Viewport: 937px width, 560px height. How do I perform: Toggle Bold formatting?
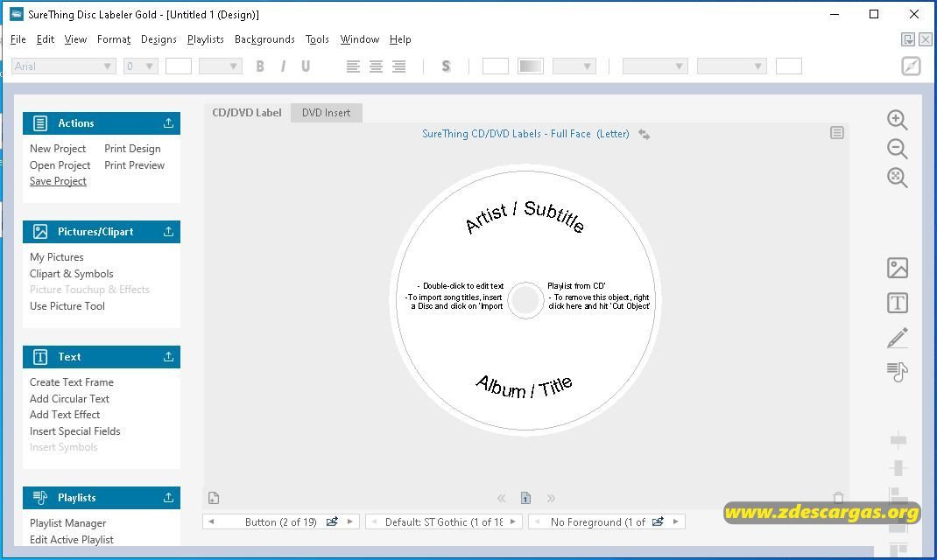tap(260, 66)
